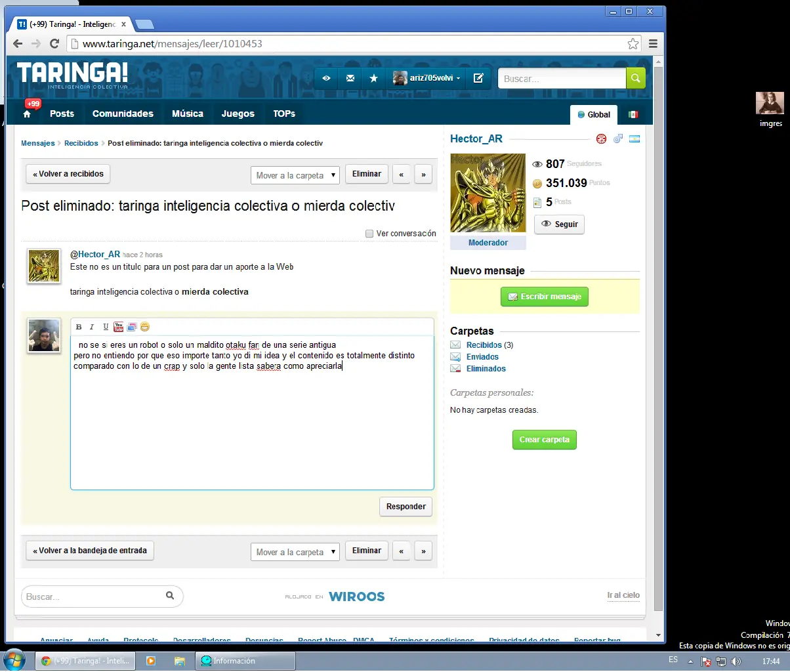Apply bold formatting in reply editor
Viewport: 790px width, 672px height.
79,327
